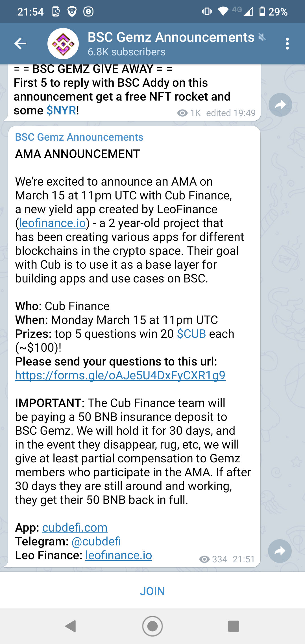Tap the back arrow in the header
305x644 pixels.
20,43
